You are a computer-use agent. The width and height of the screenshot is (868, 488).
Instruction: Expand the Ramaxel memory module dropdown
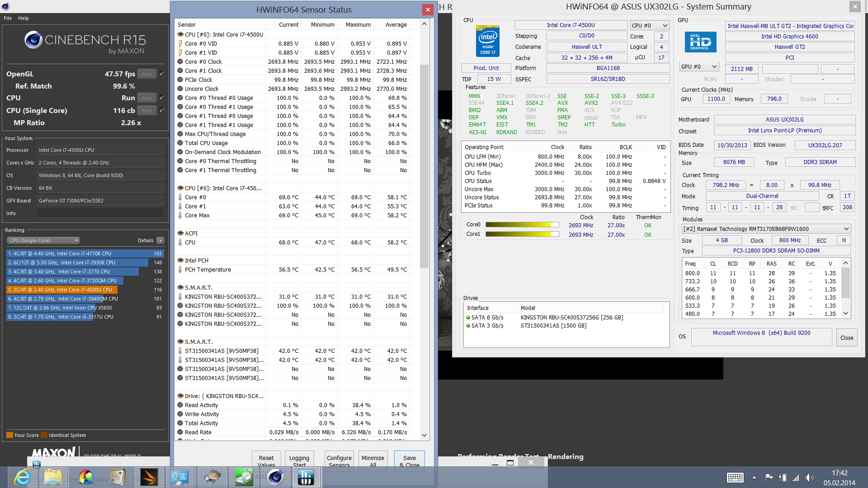click(x=766, y=229)
